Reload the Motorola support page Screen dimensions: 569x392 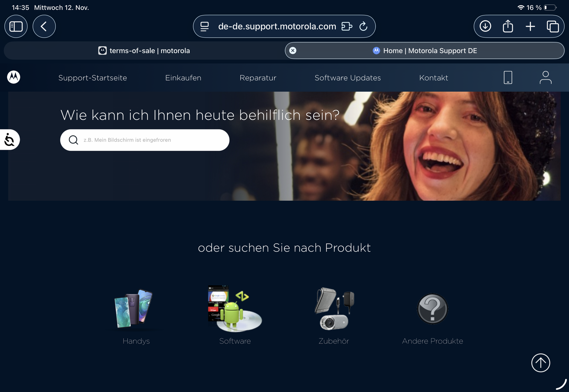tap(363, 26)
